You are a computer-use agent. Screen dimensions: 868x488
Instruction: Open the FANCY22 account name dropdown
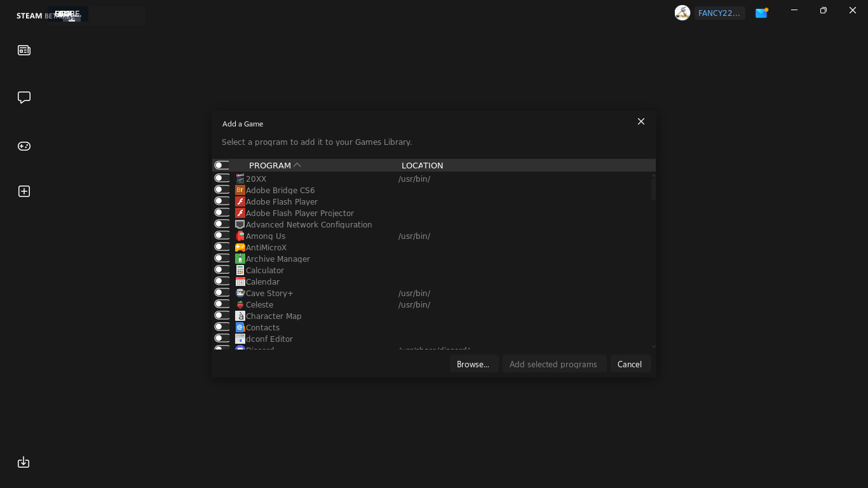point(719,13)
